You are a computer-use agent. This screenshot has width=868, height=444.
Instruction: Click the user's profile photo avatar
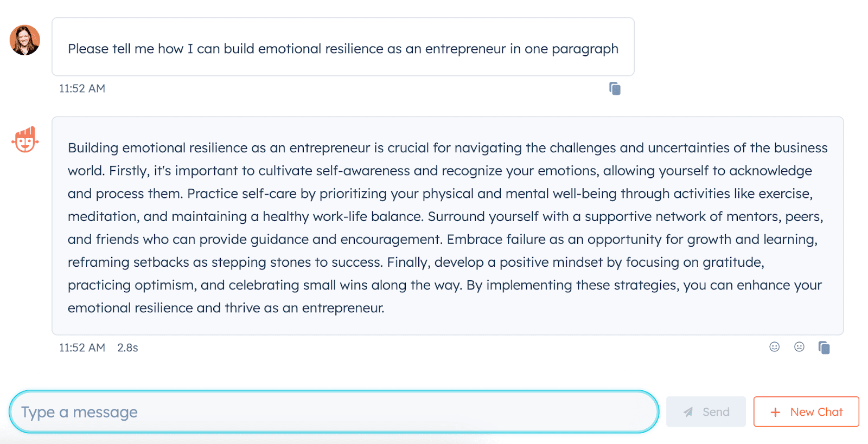click(x=25, y=40)
